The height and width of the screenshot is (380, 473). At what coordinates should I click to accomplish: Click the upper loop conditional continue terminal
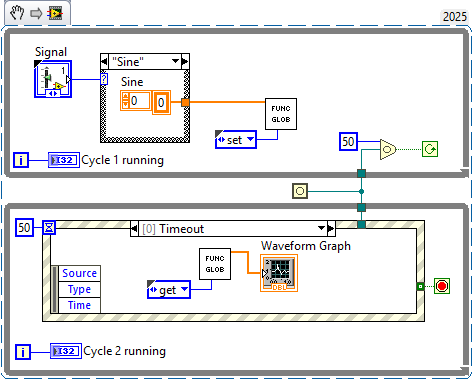[x=430, y=149]
